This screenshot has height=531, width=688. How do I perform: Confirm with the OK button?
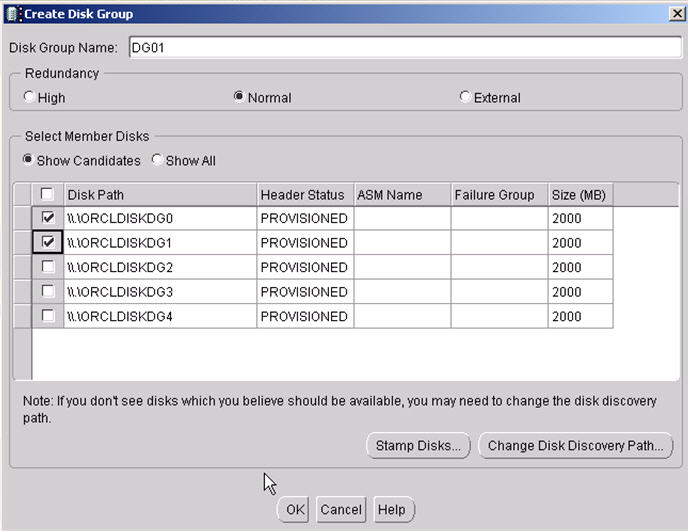pyautogui.click(x=294, y=510)
